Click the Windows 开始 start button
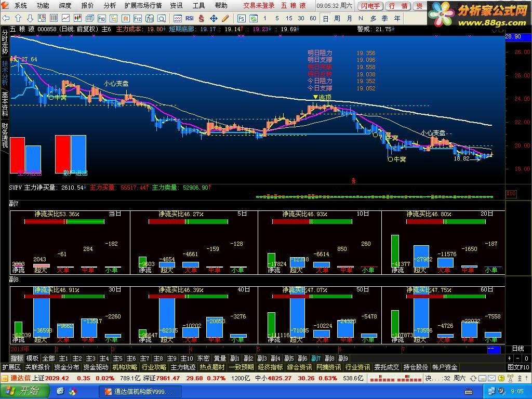Viewport: 532px width, 399px height. (x=25, y=391)
